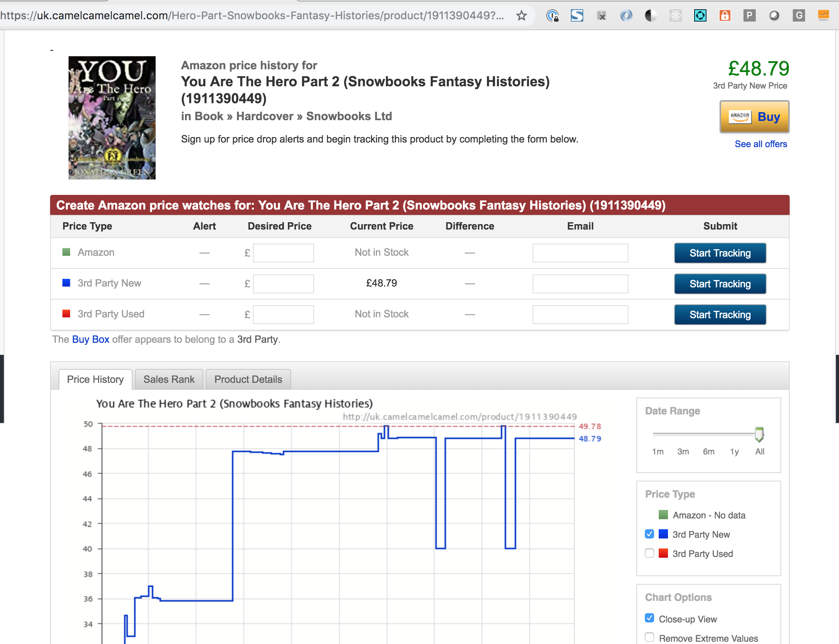
Task: Click the in Book » Hardcover » Snowbooks Ltd breadcrumb
Action: (287, 116)
